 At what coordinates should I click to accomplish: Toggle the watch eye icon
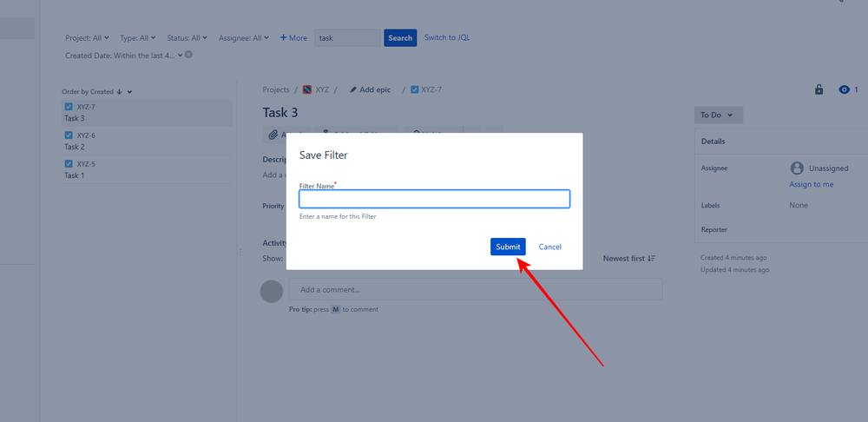click(844, 89)
